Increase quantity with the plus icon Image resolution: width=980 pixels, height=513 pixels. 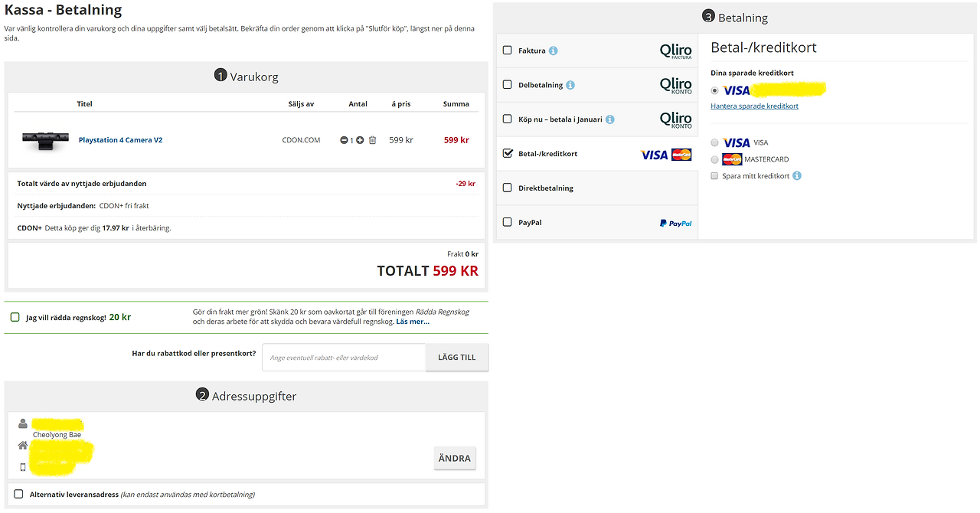[360, 140]
